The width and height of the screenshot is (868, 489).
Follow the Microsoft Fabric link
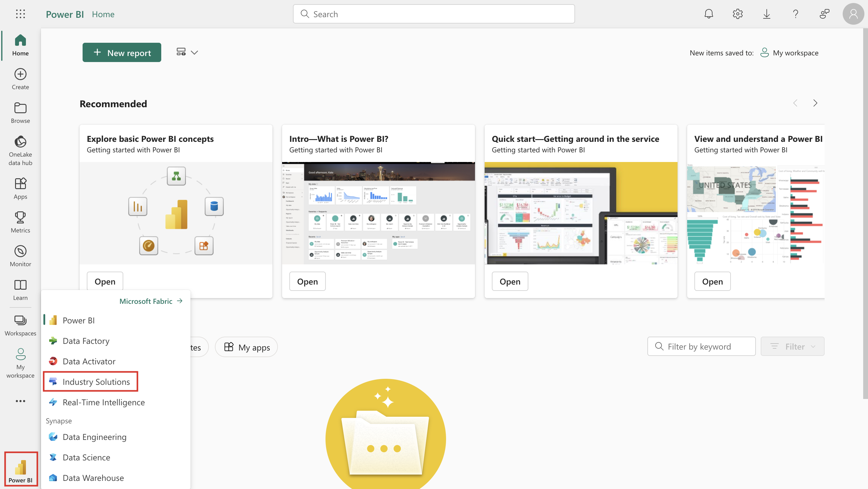151,301
